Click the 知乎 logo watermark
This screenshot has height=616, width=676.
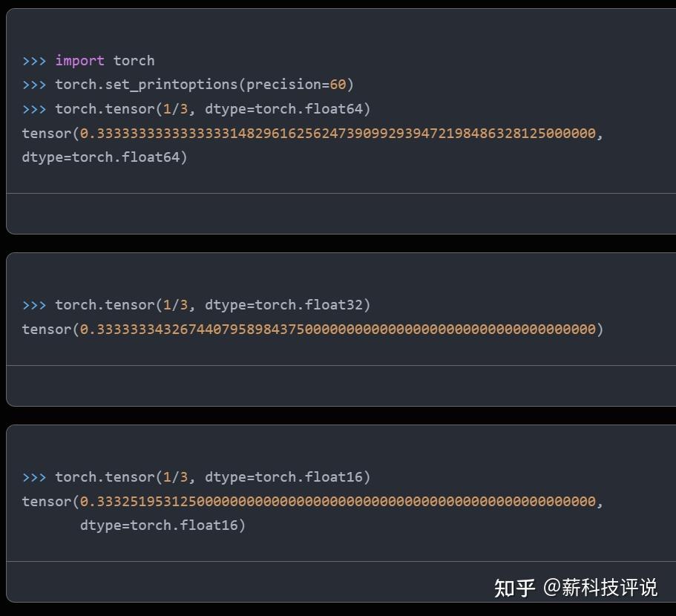tap(514, 588)
